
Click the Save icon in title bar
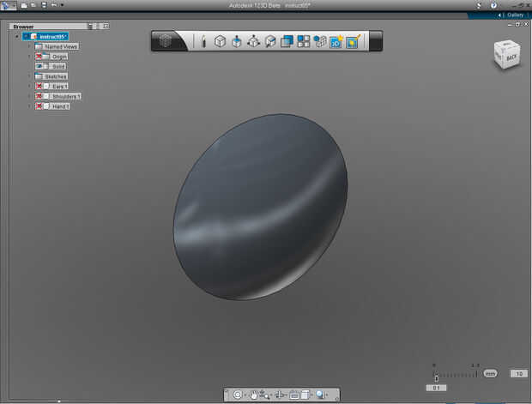(x=44, y=5)
